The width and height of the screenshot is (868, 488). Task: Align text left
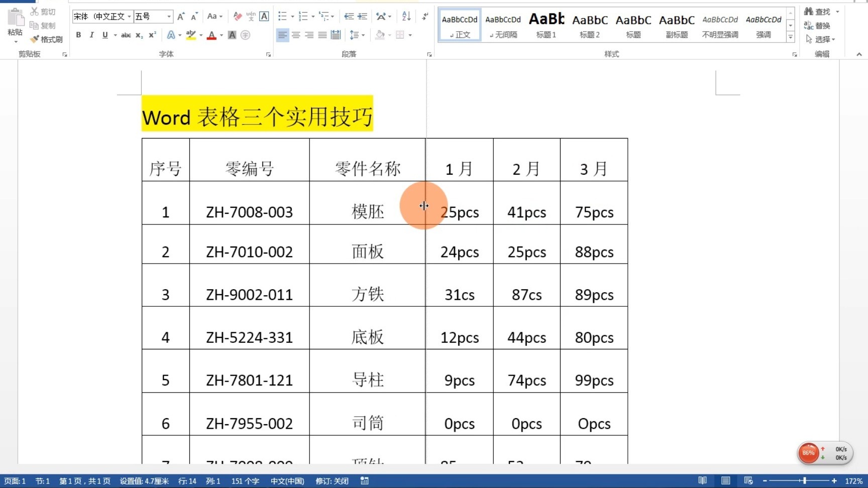click(282, 35)
